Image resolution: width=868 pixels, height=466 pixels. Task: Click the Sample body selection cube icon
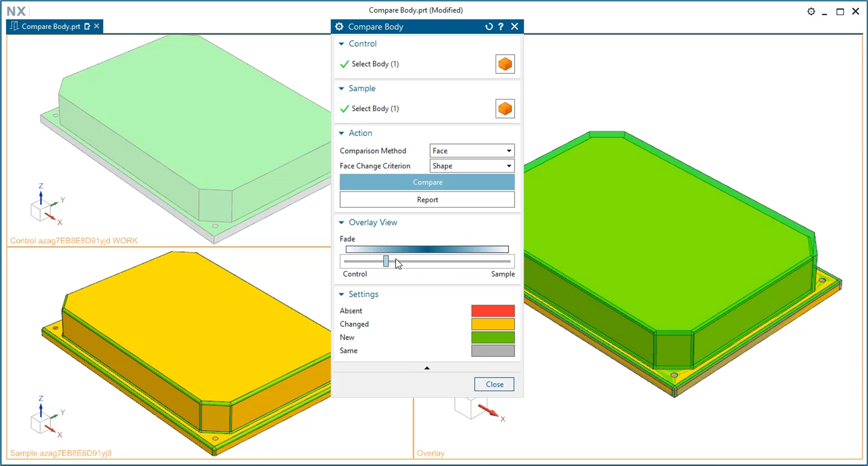[x=505, y=109]
